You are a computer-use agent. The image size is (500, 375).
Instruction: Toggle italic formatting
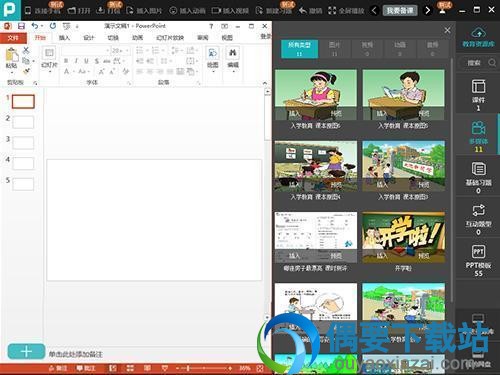76,61
